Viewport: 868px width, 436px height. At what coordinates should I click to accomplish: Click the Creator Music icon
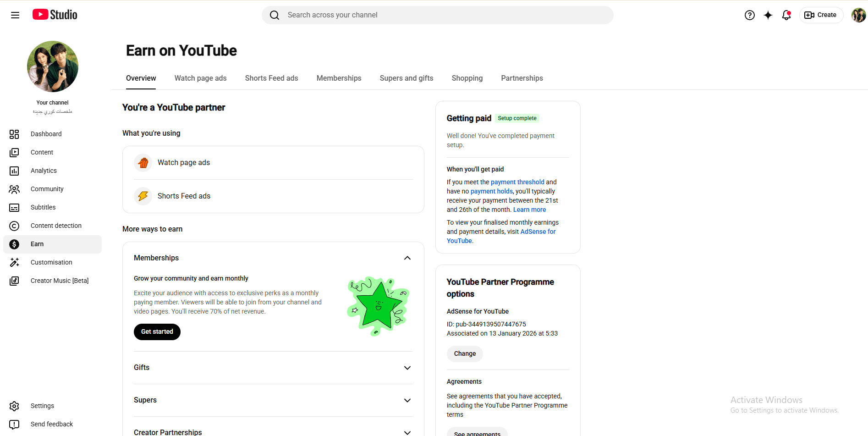click(14, 281)
